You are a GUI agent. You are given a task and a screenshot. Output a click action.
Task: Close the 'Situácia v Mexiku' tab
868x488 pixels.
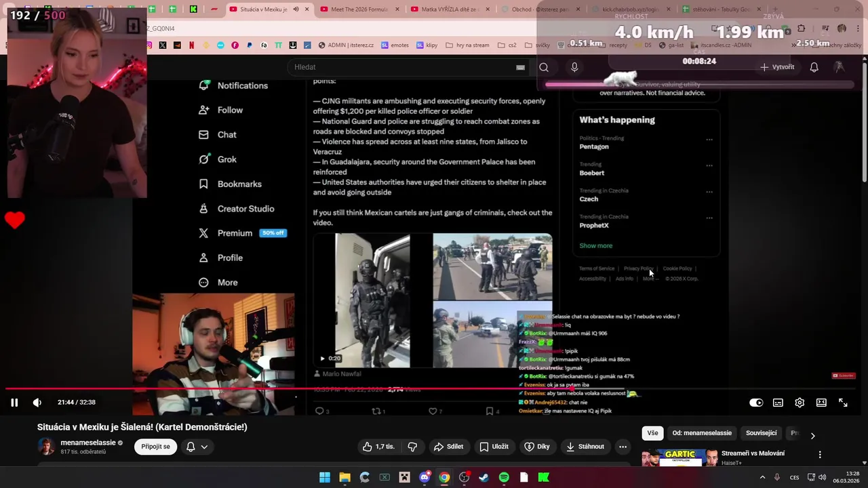point(307,9)
